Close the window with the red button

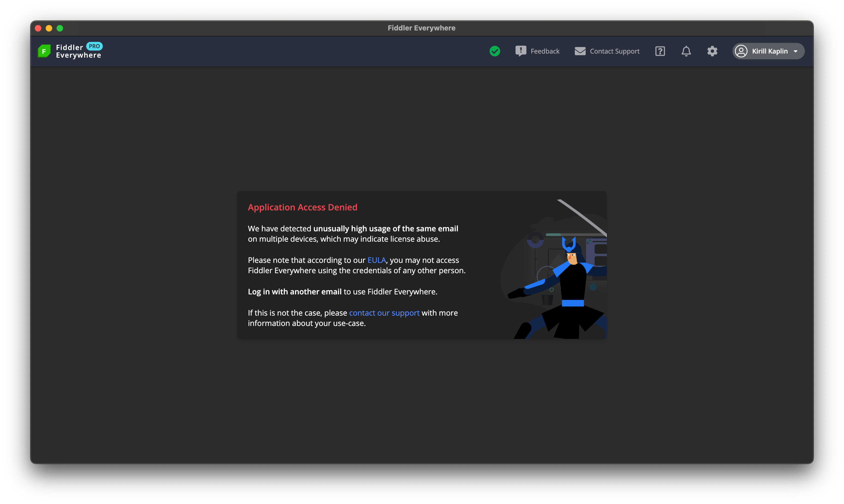coord(38,28)
